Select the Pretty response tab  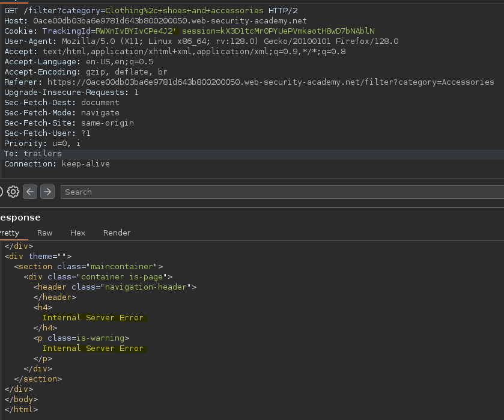click(10, 233)
